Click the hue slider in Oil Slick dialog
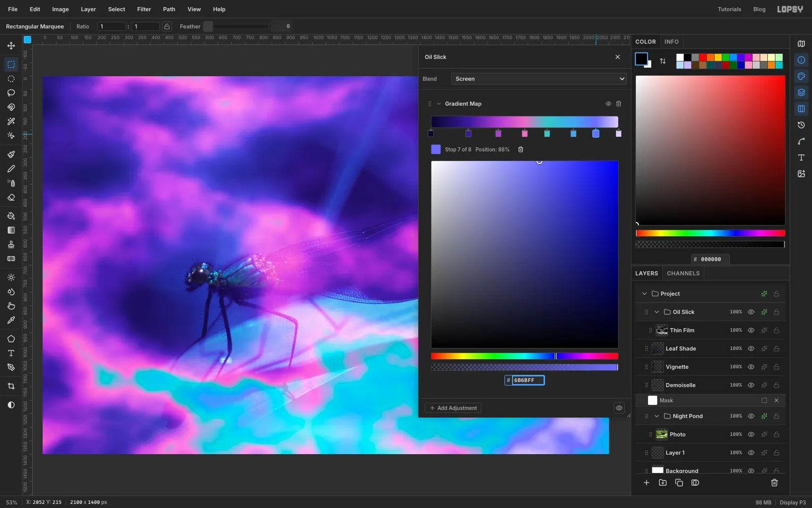812x508 pixels. click(x=525, y=356)
